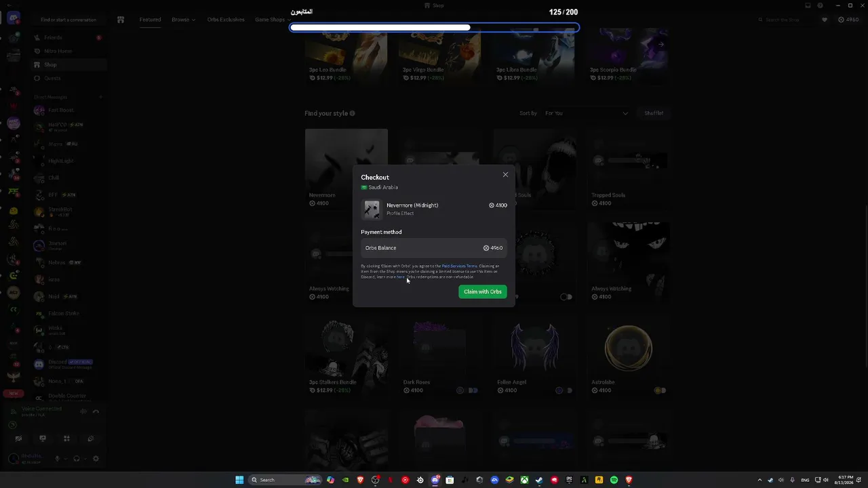Select the 3pc Scorpio Bundle card

pos(627,56)
